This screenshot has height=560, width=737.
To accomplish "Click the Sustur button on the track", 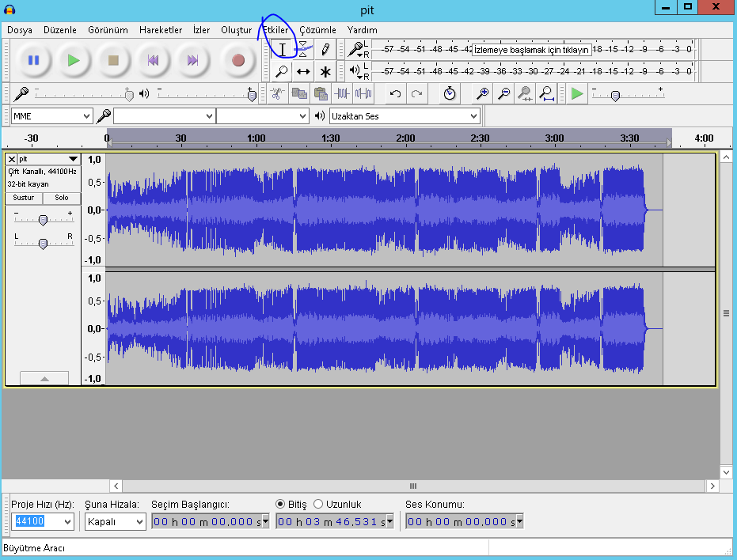I will coord(24,198).
